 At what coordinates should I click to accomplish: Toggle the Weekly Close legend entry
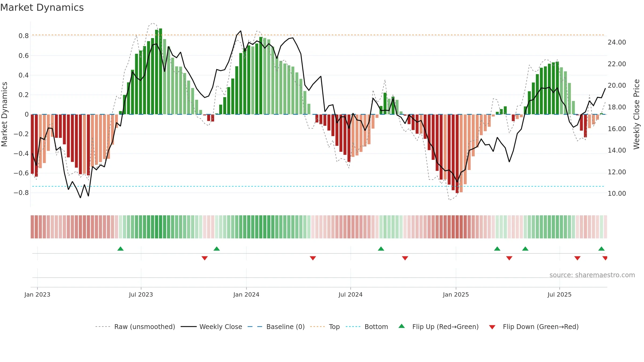(x=211, y=327)
